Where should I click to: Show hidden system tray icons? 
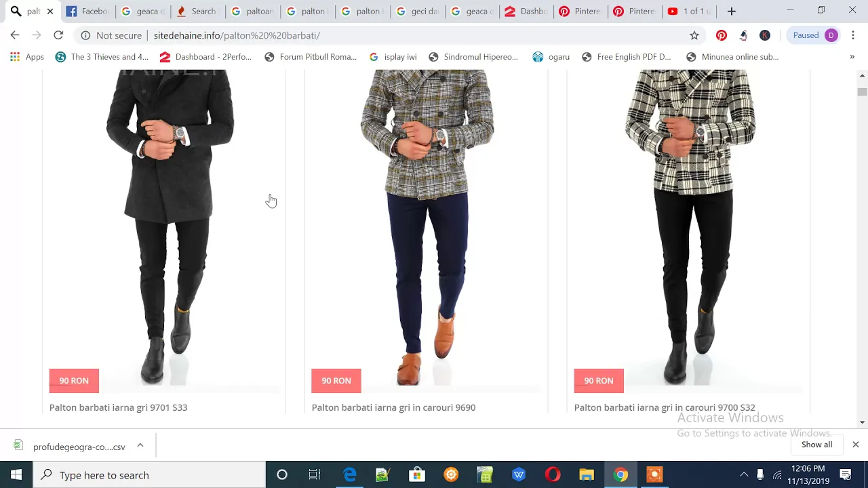click(x=744, y=475)
